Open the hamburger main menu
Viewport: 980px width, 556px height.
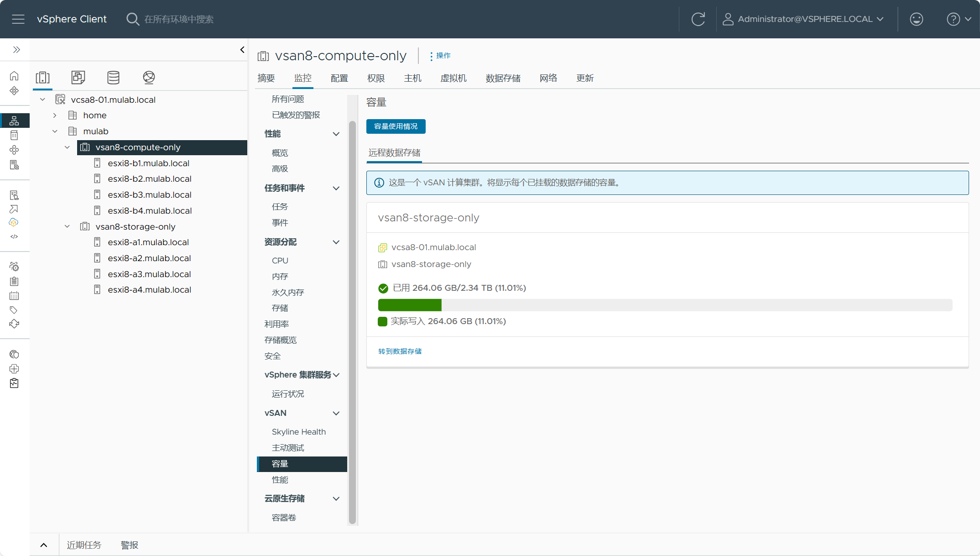click(18, 19)
